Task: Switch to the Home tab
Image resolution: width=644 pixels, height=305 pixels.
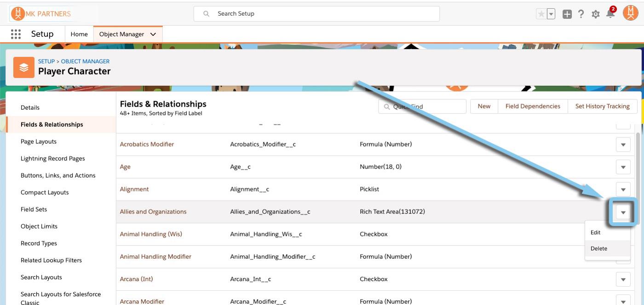Action: coord(79,34)
